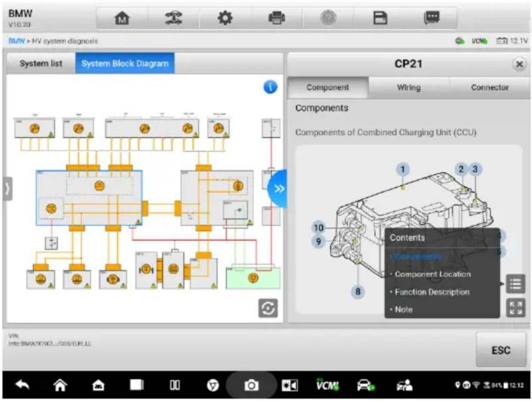Image resolution: width=532 pixels, height=401 pixels.
Task: Open the message feedback toolbar icon
Action: (432, 17)
